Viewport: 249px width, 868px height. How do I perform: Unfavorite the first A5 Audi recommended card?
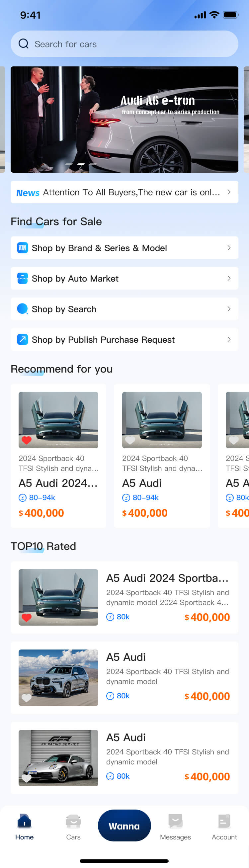[x=26, y=440]
